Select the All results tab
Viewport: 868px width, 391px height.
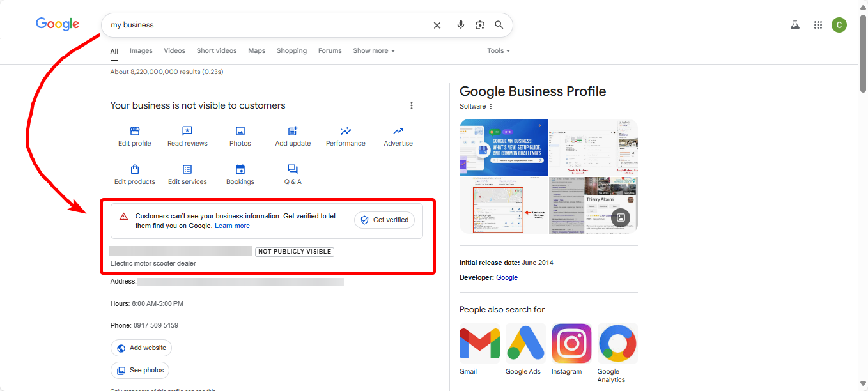click(x=114, y=52)
